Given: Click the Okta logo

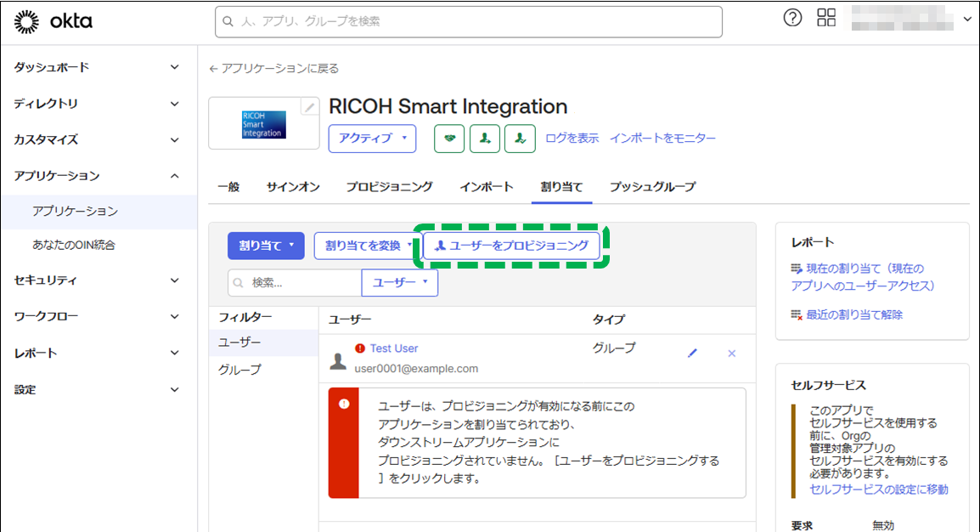Looking at the screenshot, I should tap(54, 22).
